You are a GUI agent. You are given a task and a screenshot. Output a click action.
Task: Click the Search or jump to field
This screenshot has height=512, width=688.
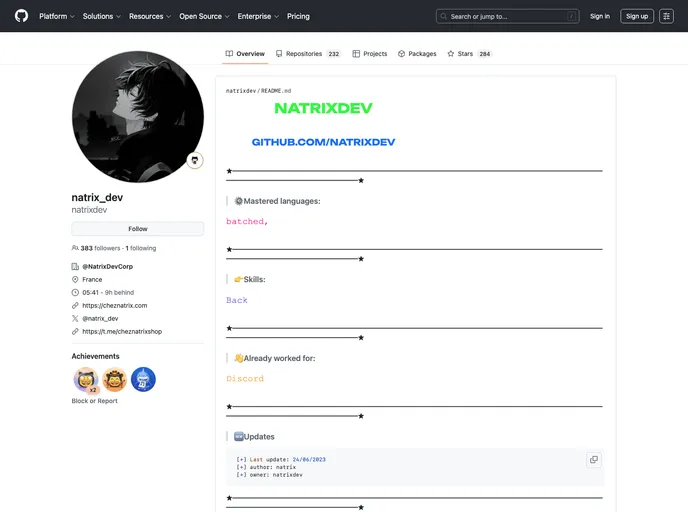[507, 16]
